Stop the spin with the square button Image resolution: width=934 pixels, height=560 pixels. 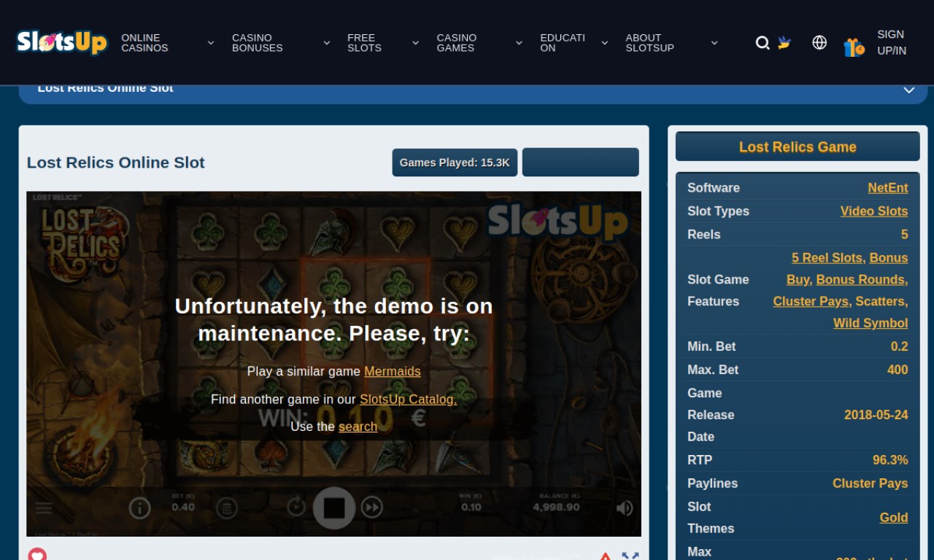tap(334, 507)
